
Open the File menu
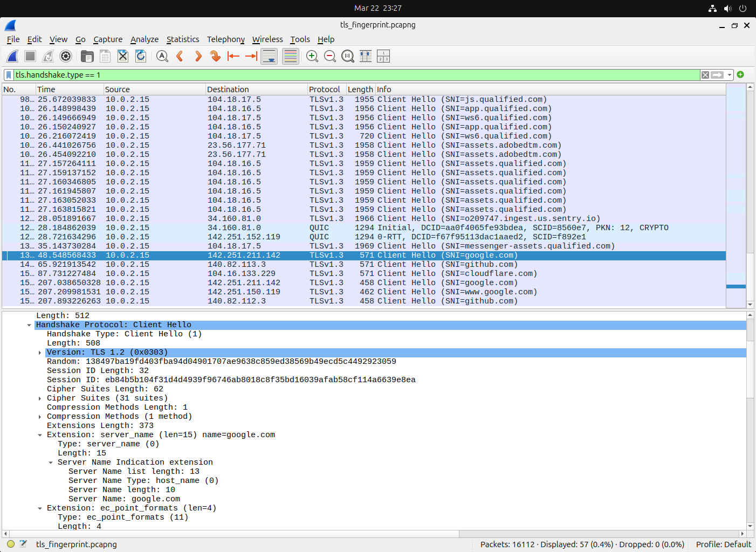click(x=13, y=39)
